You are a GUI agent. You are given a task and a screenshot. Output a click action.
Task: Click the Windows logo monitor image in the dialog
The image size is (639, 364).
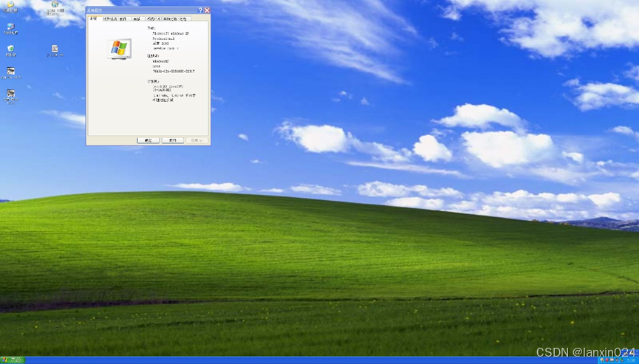click(119, 49)
